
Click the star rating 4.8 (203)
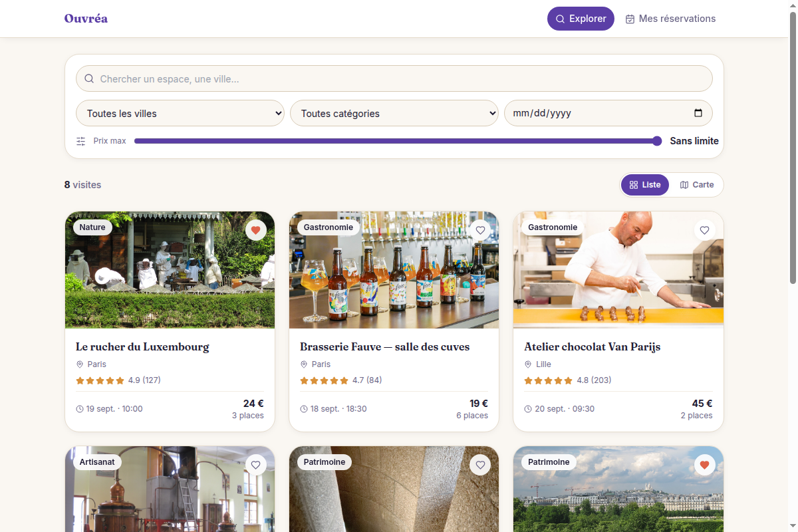point(568,380)
